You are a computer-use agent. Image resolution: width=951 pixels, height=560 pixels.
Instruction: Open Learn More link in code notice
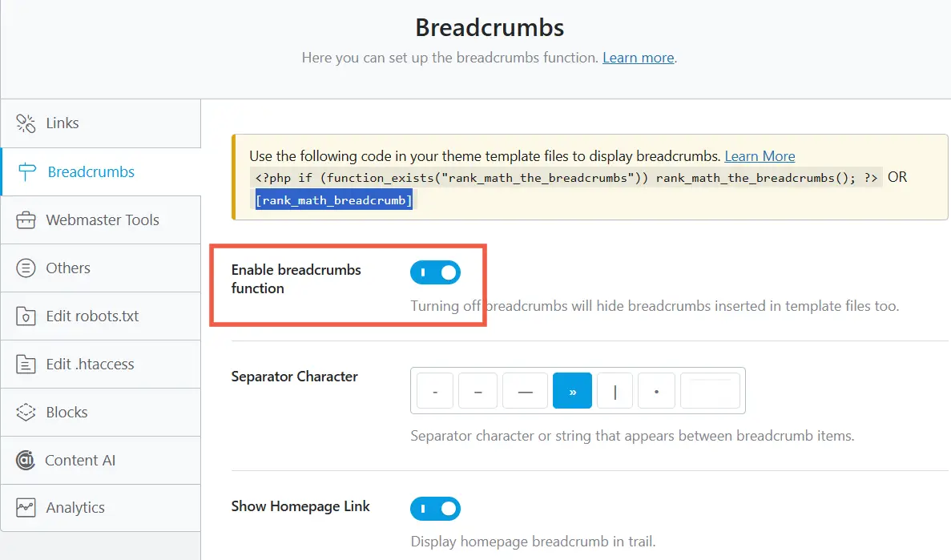[x=760, y=156]
